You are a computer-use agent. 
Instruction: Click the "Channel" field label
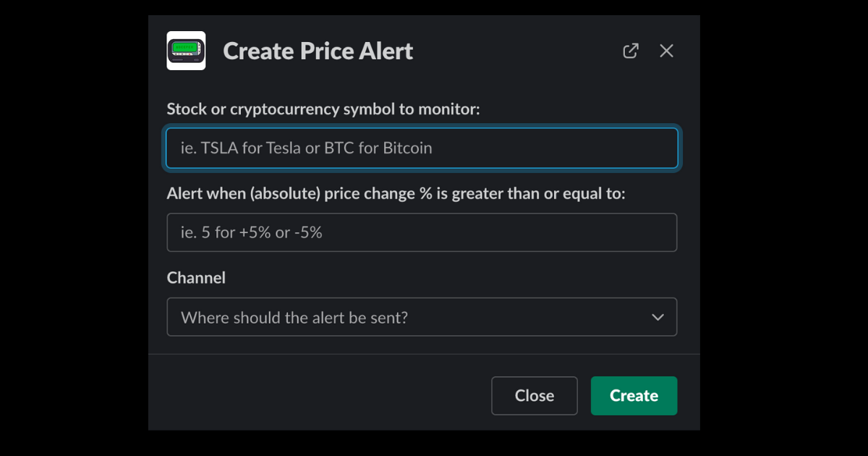[196, 278]
